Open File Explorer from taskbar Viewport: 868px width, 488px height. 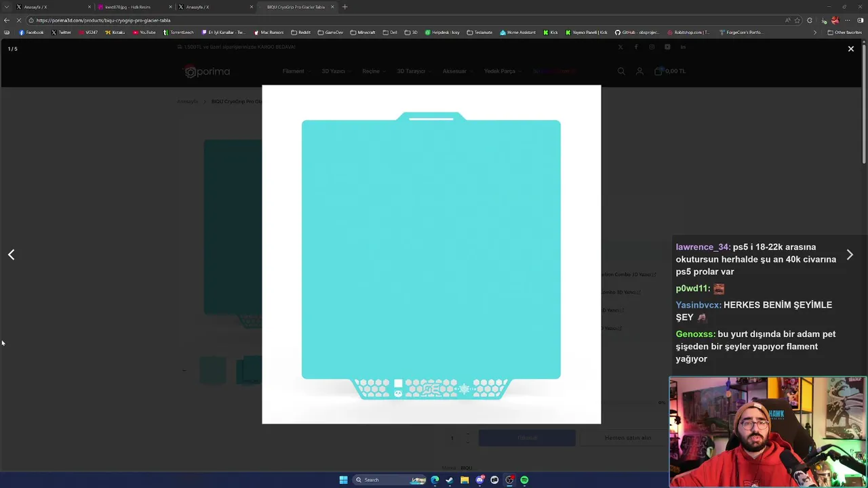(465, 480)
